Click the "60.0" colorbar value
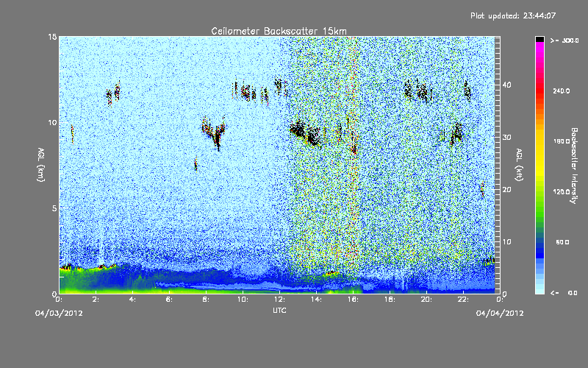Viewport: 588px width, 368px height. point(562,242)
